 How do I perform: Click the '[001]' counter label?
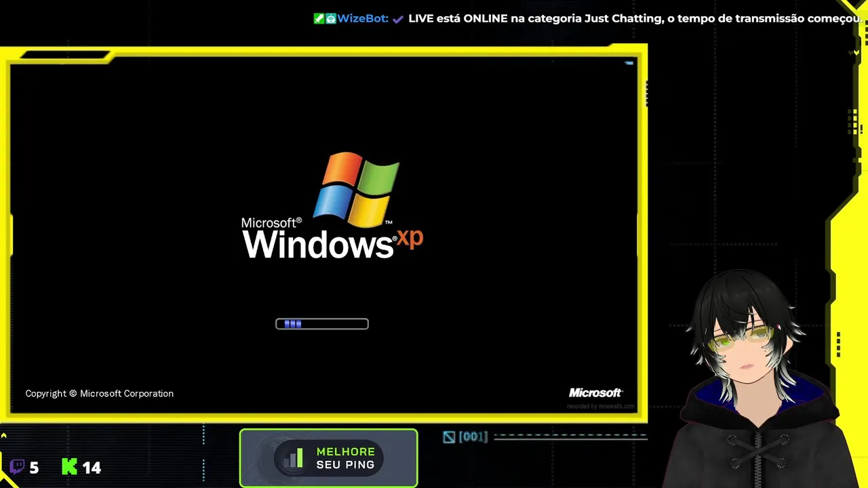(473, 437)
